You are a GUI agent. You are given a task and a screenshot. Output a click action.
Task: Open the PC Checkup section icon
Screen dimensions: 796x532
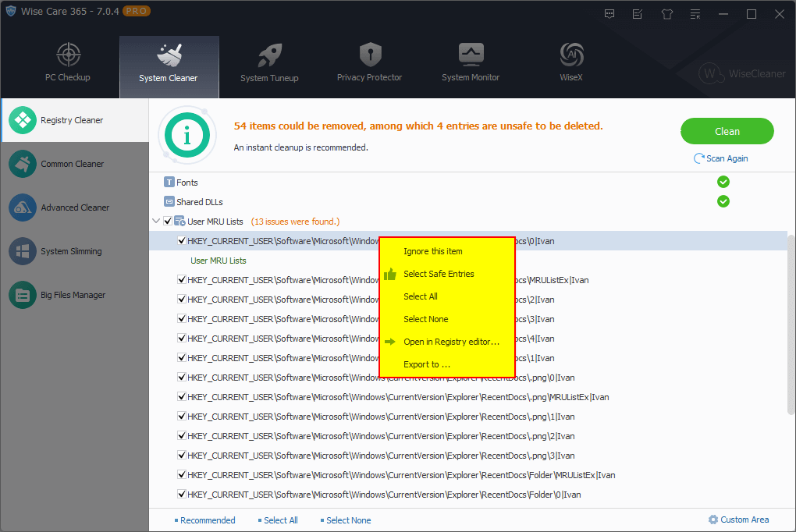68,55
